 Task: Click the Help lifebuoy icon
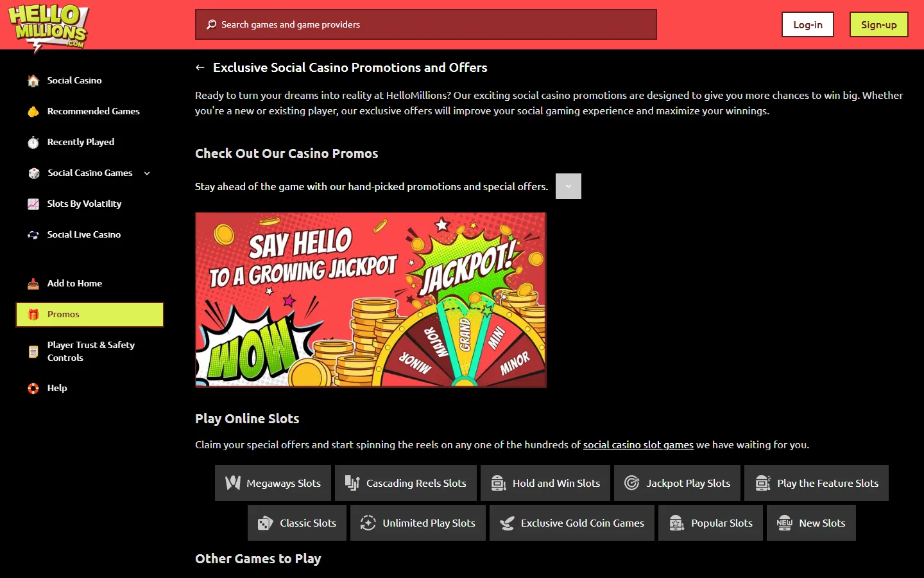click(33, 388)
